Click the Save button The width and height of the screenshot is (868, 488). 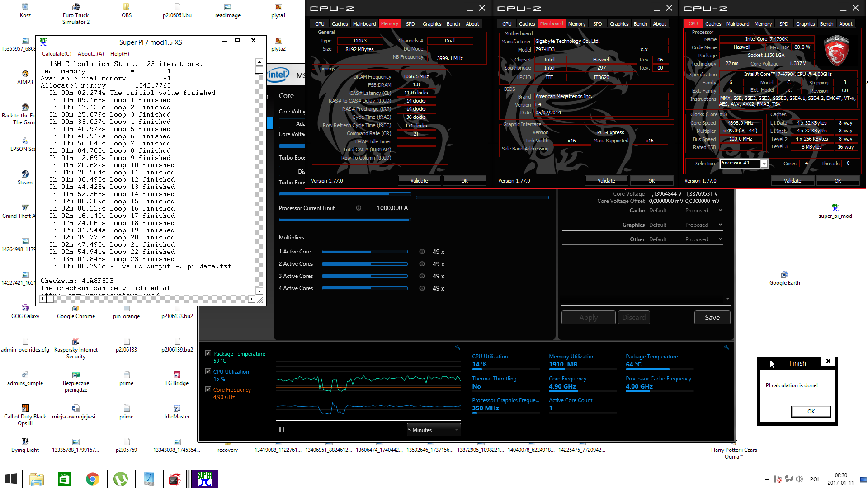(712, 318)
